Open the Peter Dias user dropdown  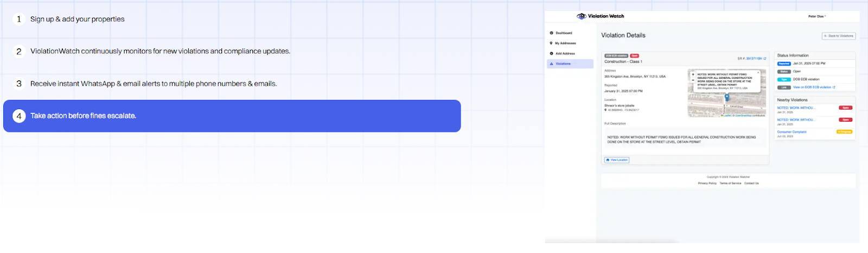click(817, 16)
